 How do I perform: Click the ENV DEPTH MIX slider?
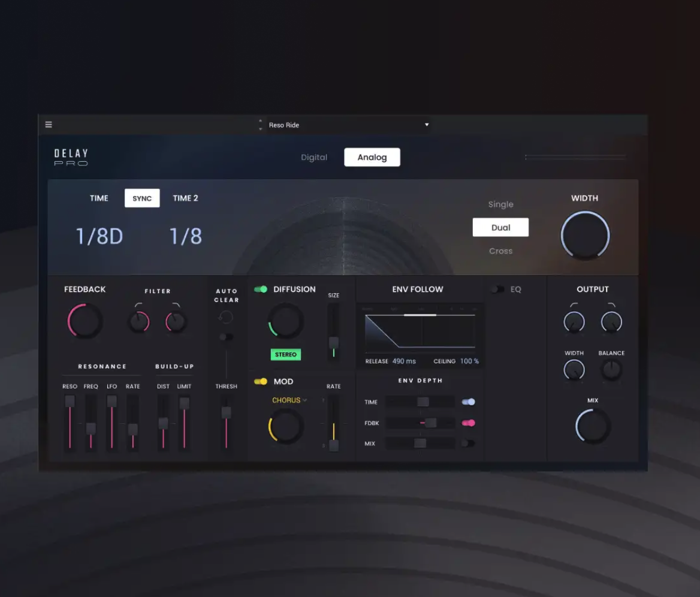tap(420, 444)
